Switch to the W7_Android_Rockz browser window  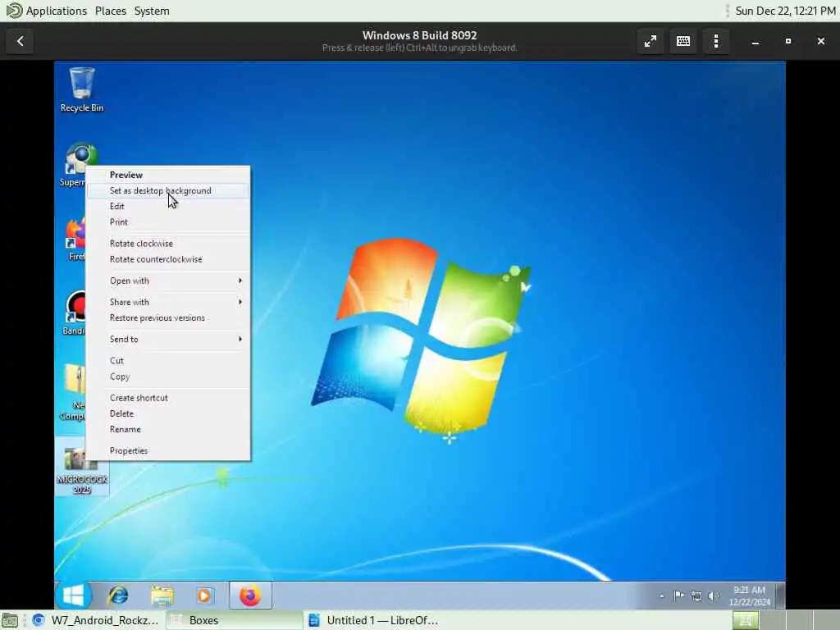pos(95,620)
